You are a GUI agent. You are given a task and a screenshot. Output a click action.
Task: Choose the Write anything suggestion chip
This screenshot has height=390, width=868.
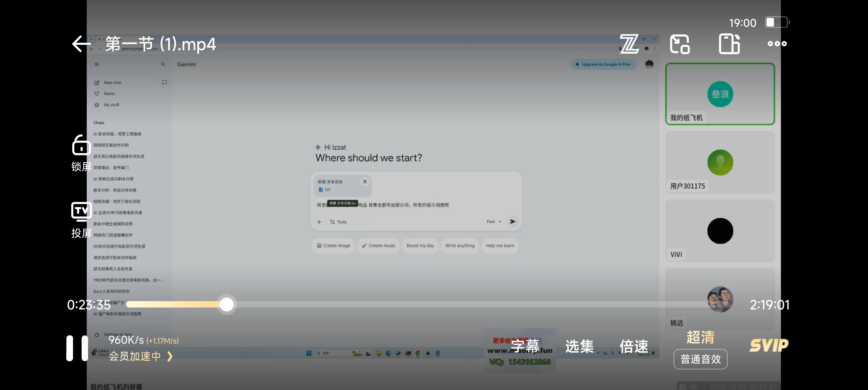coord(460,246)
